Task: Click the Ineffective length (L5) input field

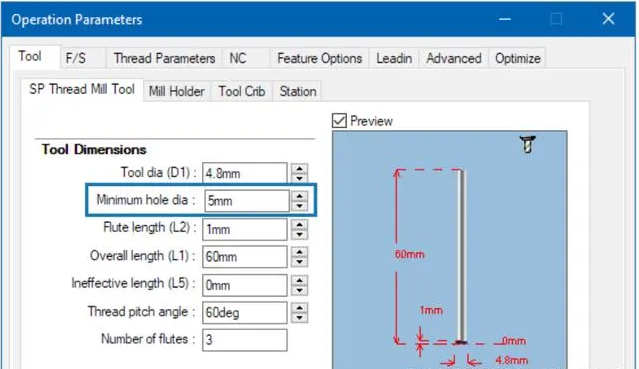Action: [245, 285]
